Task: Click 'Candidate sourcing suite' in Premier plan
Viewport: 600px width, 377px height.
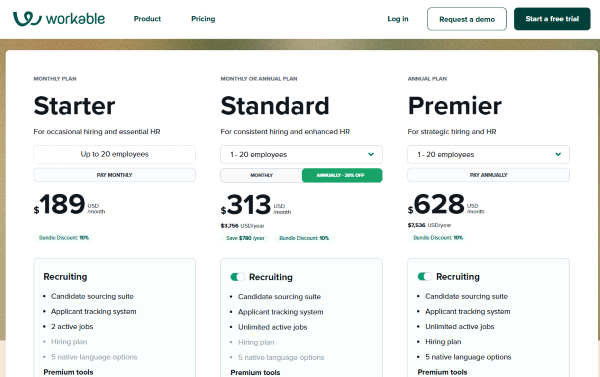Action: (466, 296)
